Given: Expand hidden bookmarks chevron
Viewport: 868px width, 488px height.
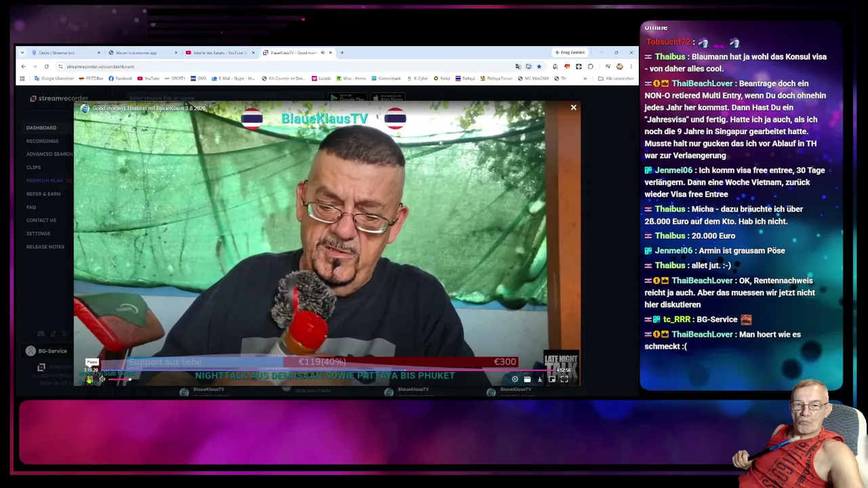Looking at the screenshot, I should 585,79.
